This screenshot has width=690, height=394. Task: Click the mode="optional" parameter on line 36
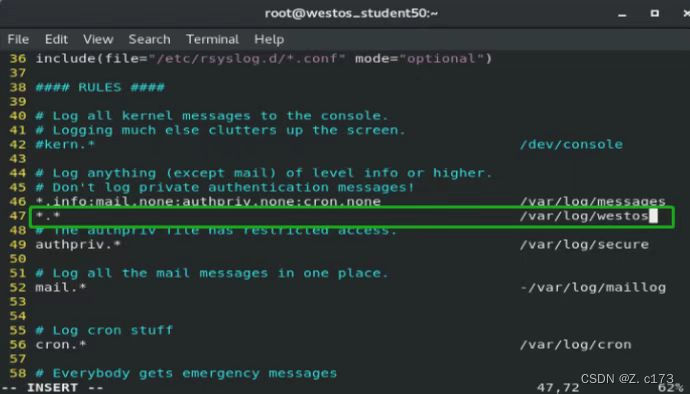pyautogui.click(x=419, y=59)
